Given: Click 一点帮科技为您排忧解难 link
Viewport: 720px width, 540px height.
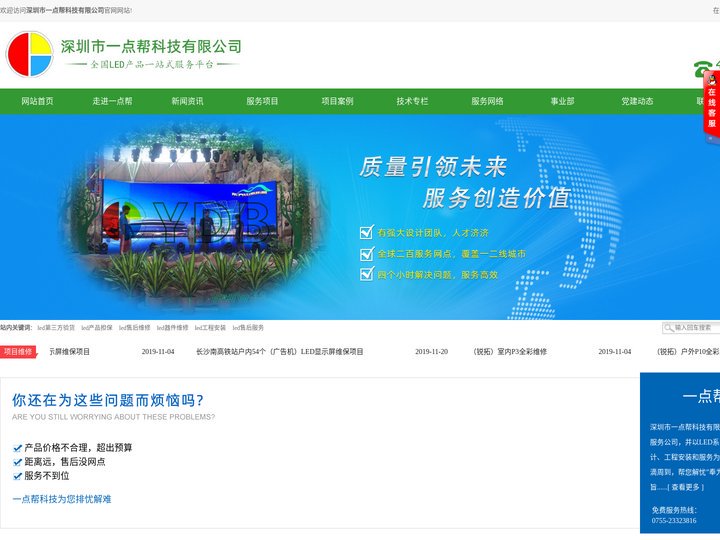Looking at the screenshot, I should 62,499.
